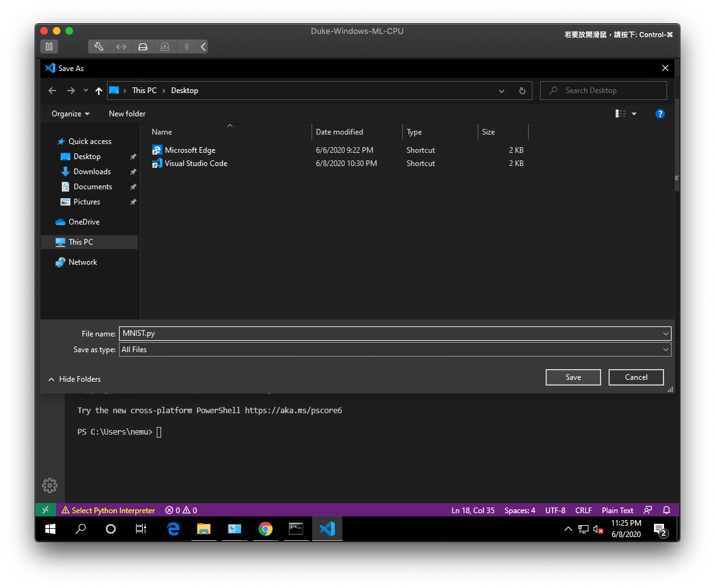Screen dimensions: 715x588
Task: Open the address bar history dropdown
Action: tap(501, 90)
